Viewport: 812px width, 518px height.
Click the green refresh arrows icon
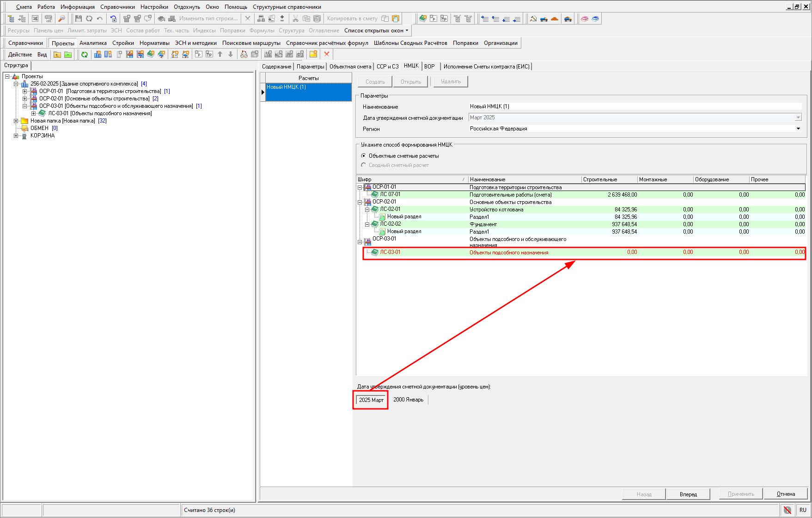(85, 55)
